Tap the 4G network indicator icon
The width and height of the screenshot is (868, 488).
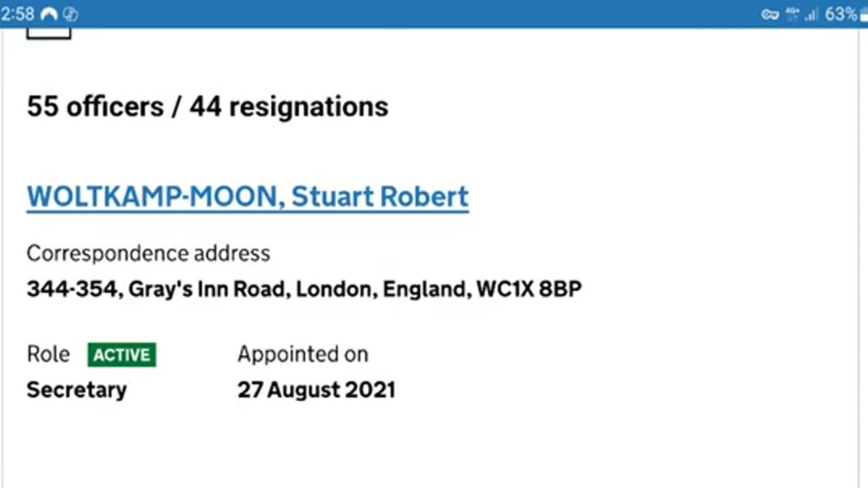pyautogui.click(x=792, y=14)
